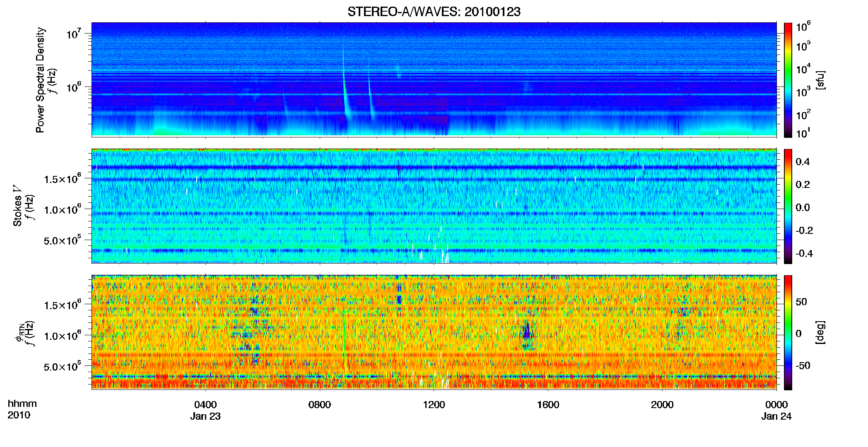This screenshot has height=447, width=868.
Task: Click the -0.4 tick on the Stokes V color bar
Action: tap(804, 254)
